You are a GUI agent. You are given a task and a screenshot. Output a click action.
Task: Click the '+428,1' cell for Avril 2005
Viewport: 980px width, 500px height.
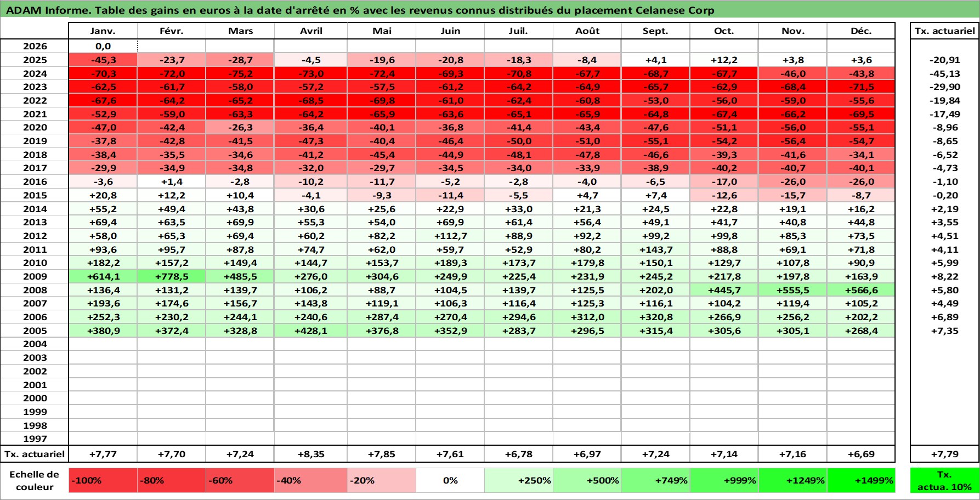[x=310, y=331]
